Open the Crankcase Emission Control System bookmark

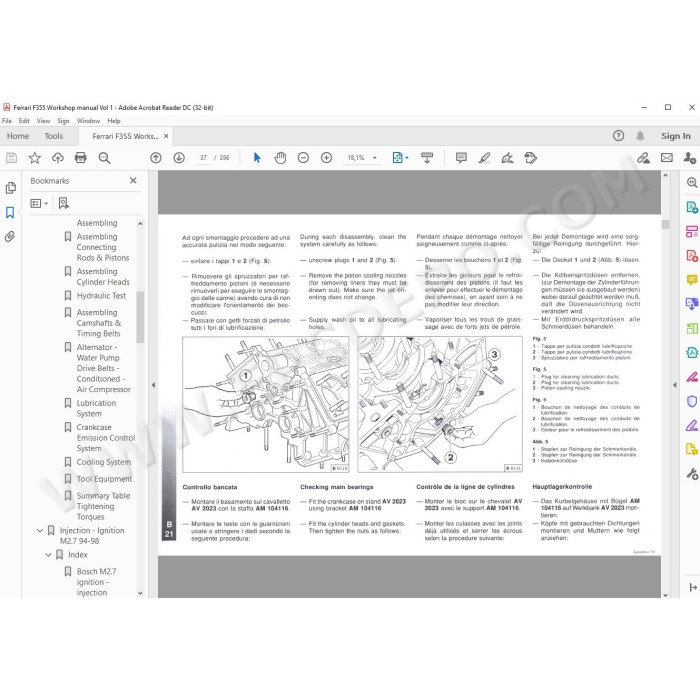[x=106, y=438]
